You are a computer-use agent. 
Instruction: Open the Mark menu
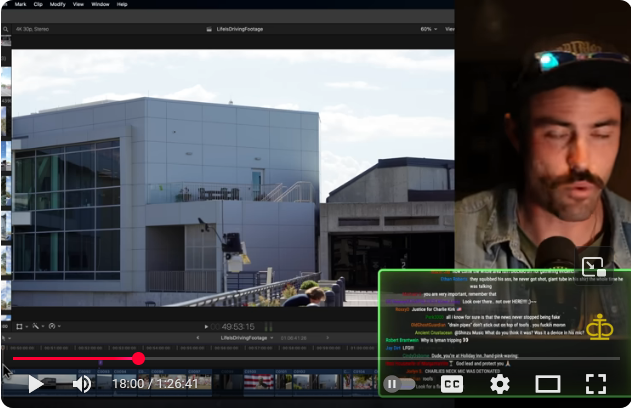pos(20,4)
